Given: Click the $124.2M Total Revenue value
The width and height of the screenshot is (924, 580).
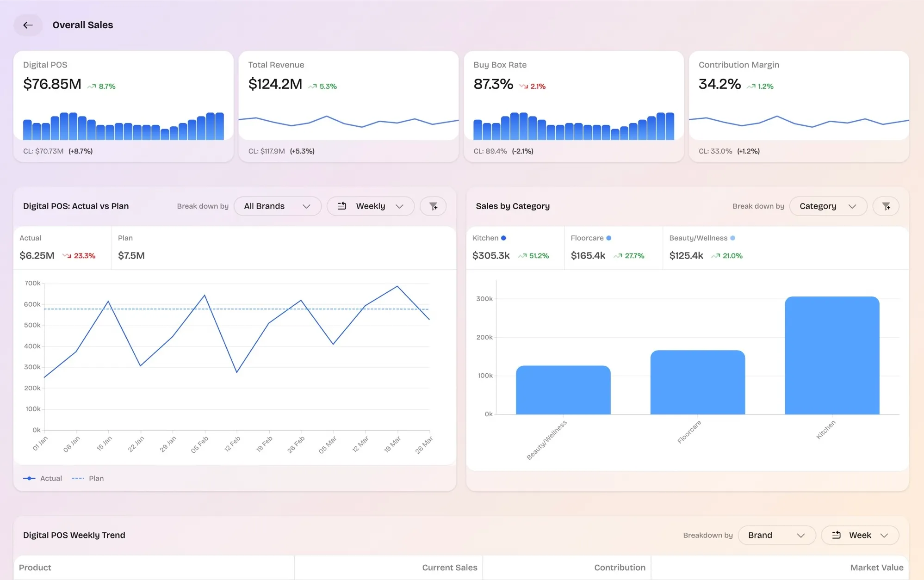Looking at the screenshot, I should tap(275, 84).
